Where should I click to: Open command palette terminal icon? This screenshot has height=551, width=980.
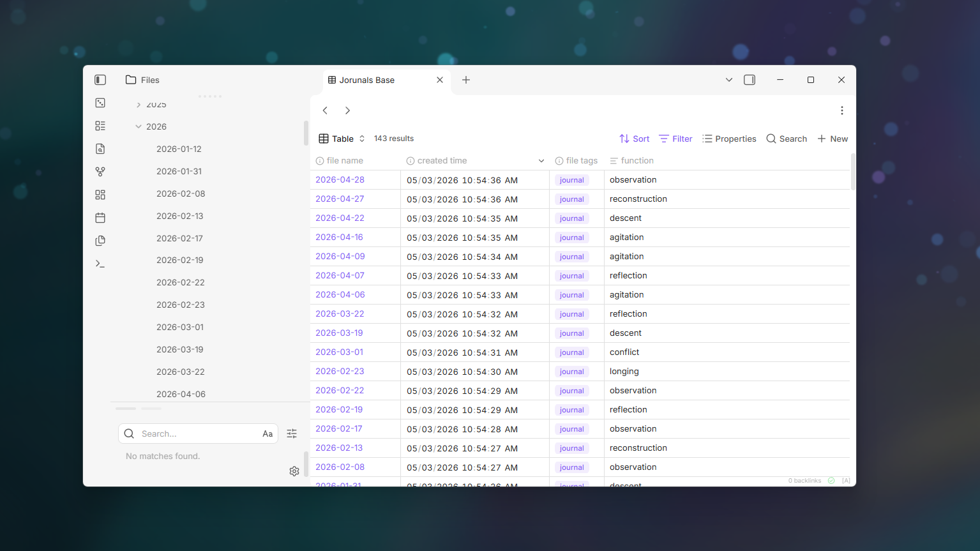(100, 264)
